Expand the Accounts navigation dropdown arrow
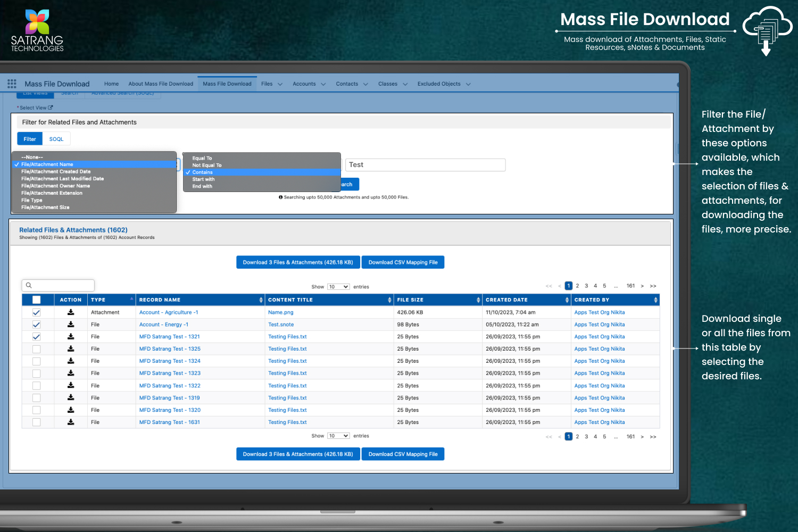This screenshot has height=532, width=798. 323,84
